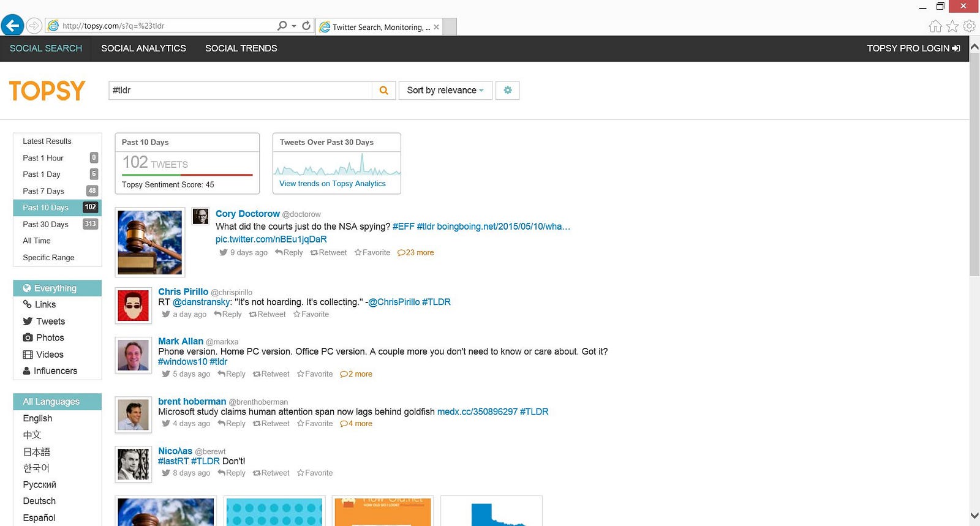Click Cory Doctorow's small avatar
This screenshot has width=980, height=526.
pyautogui.click(x=200, y=216)
